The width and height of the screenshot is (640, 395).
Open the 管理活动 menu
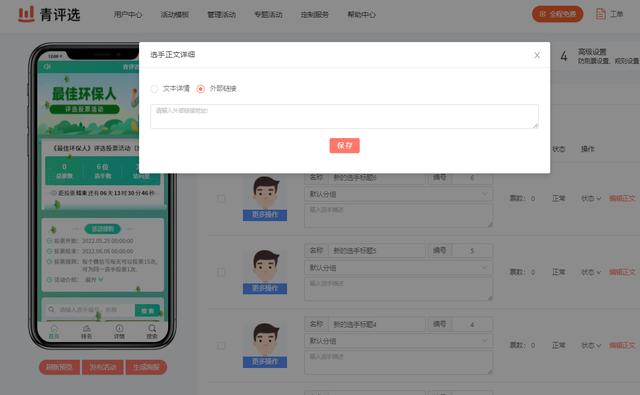222,15
